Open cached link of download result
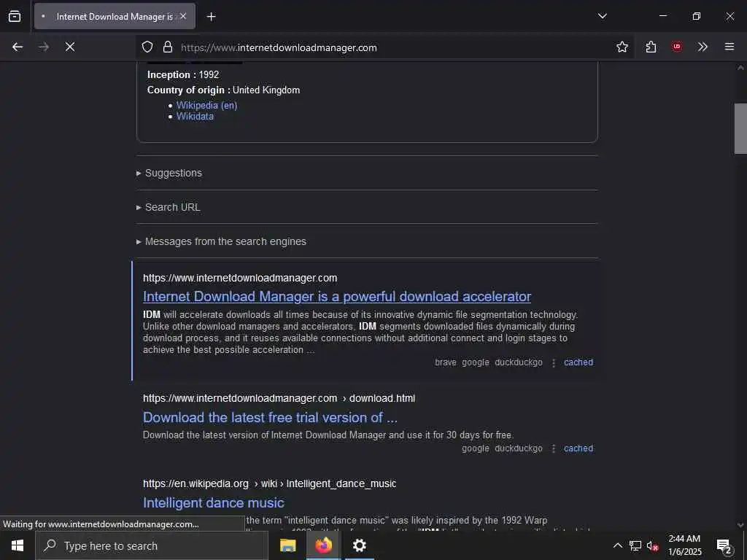The width and height of the screenshot is (747, 560). (x=578, y=448)
